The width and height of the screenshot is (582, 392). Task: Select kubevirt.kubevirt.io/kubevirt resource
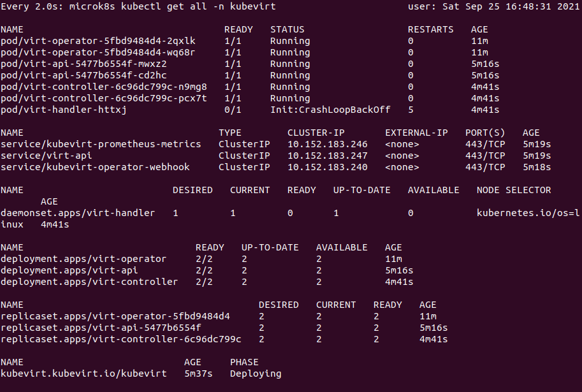tap(84, 374)
